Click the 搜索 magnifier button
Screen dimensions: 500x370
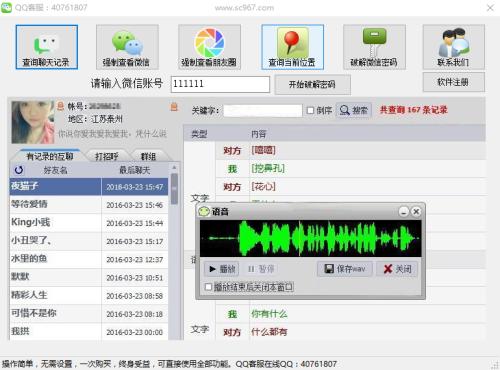click(x=354, y=110)
